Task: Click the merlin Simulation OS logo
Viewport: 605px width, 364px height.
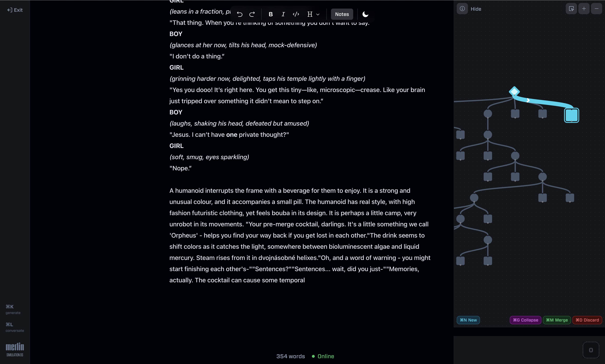Action: click(x=15, y=349)
